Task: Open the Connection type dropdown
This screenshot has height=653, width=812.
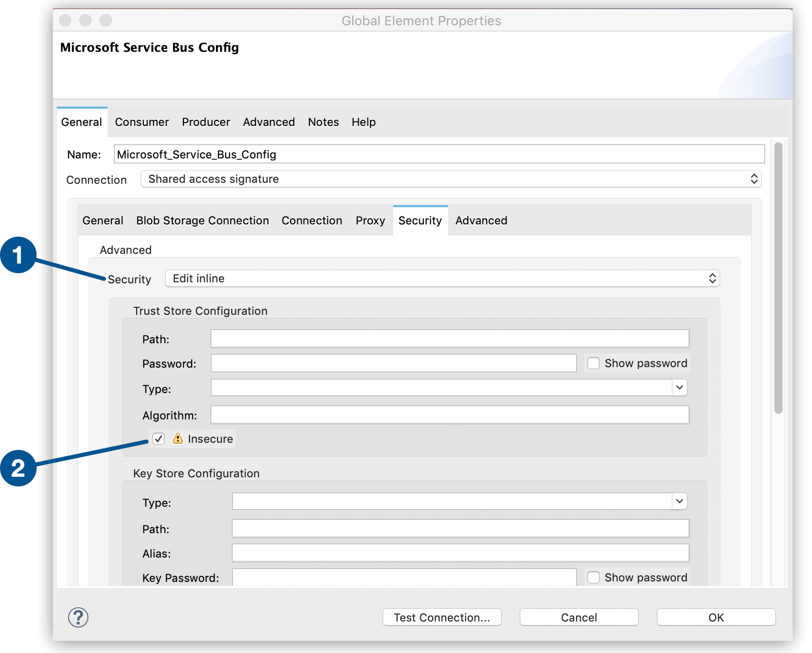Action: pyautogui.click(x=451, y=179)
